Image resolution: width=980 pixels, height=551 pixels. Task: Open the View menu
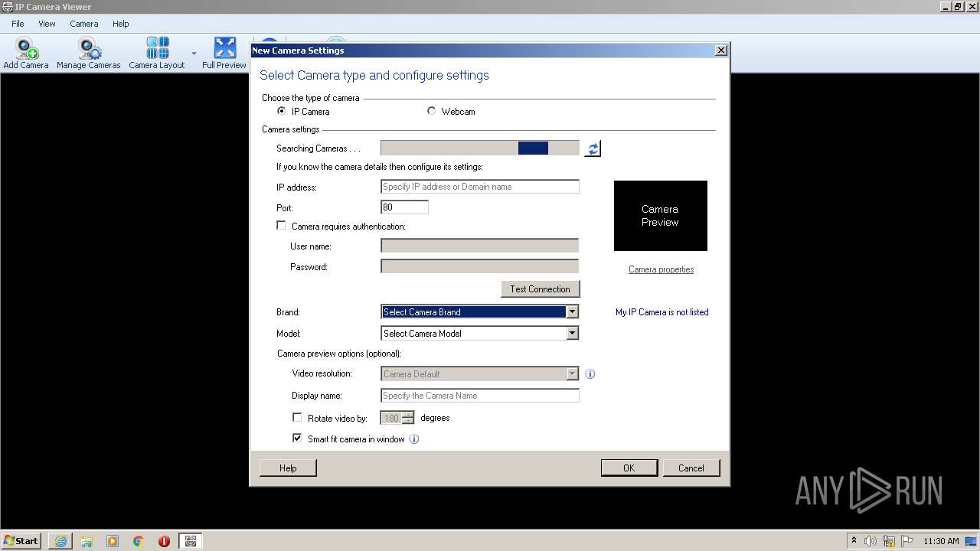47,24
